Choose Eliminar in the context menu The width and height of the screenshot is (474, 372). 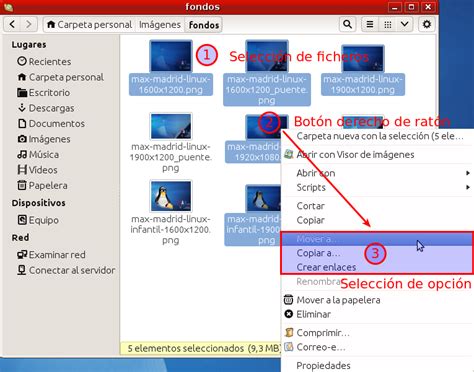click(x=378, y=314)
